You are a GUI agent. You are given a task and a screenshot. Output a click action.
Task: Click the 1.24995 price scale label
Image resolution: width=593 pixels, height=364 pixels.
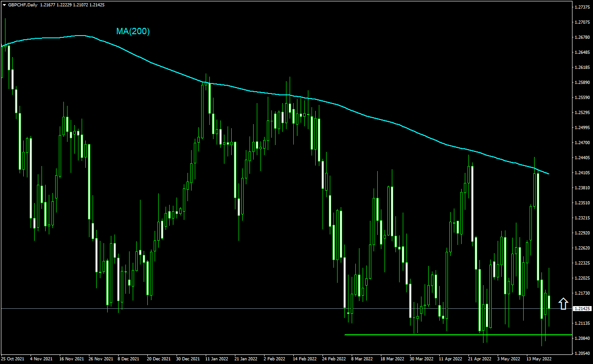point(583,128)
